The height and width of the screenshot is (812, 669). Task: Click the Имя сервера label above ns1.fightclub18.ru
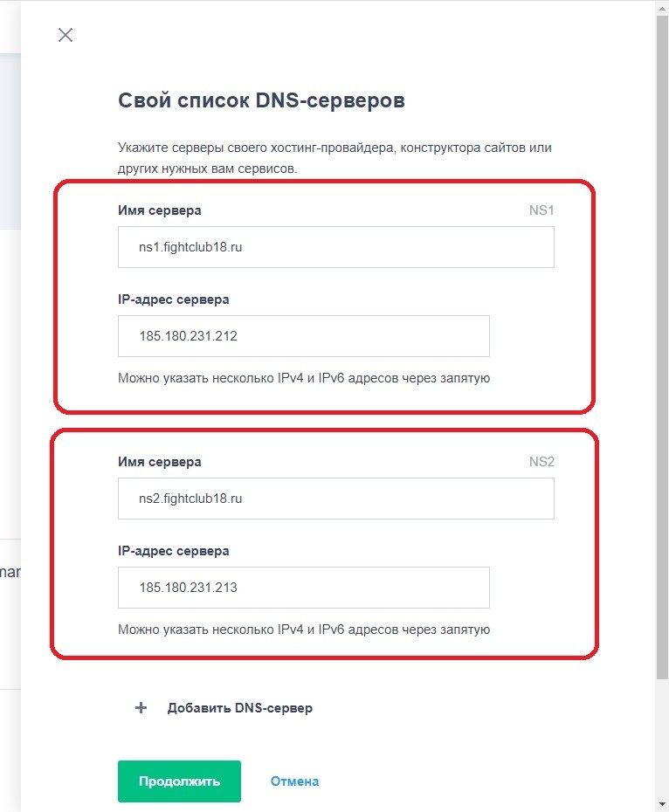point(159,210)
